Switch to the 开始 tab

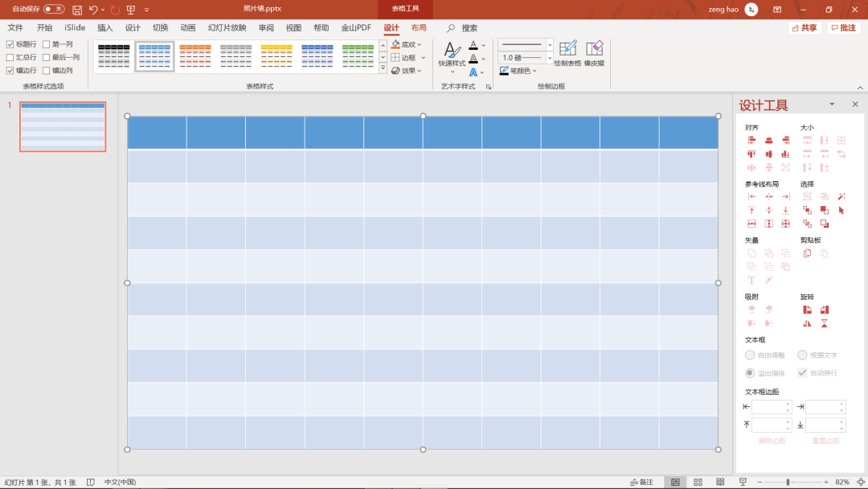(44, 27)
